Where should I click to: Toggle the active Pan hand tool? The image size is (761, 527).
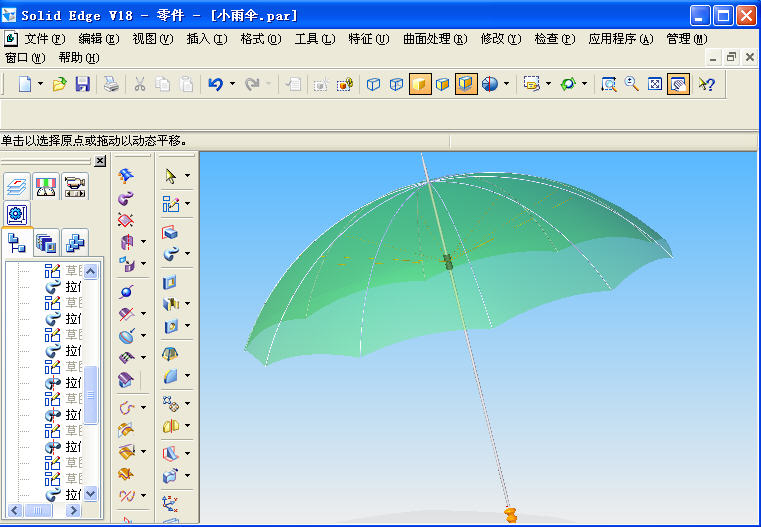coord(678,84)
